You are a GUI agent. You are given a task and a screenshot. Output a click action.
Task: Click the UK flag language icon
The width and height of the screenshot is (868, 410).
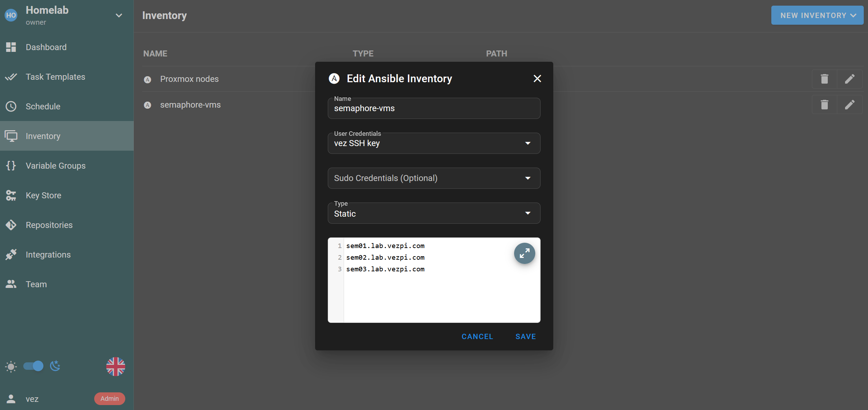pos(115,366)
